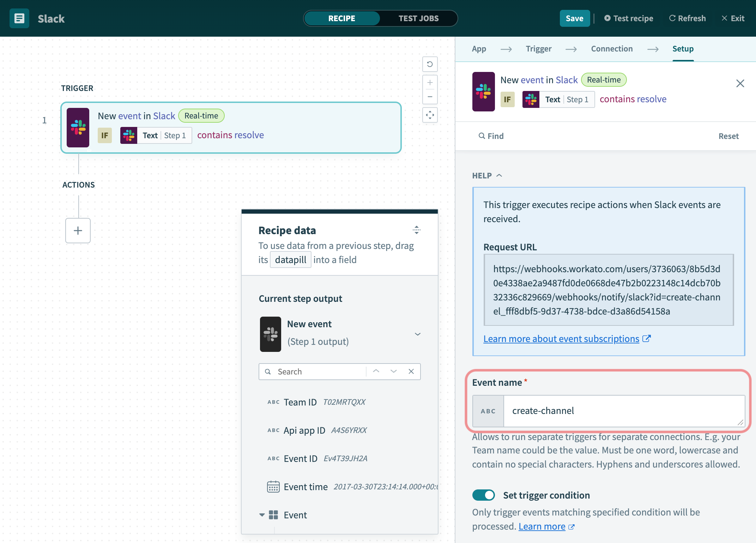
Task: Zoom out the recipe canvas
Action: 430,97
